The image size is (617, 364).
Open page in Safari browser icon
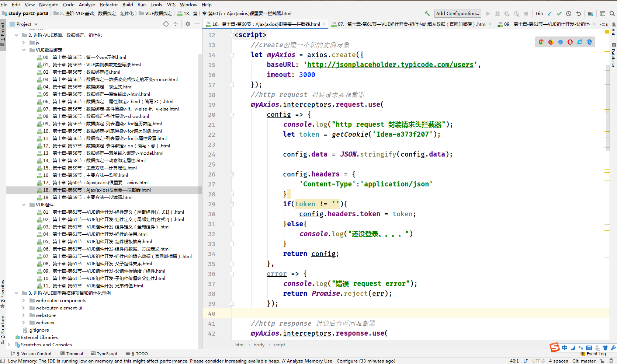click(560, 42)
